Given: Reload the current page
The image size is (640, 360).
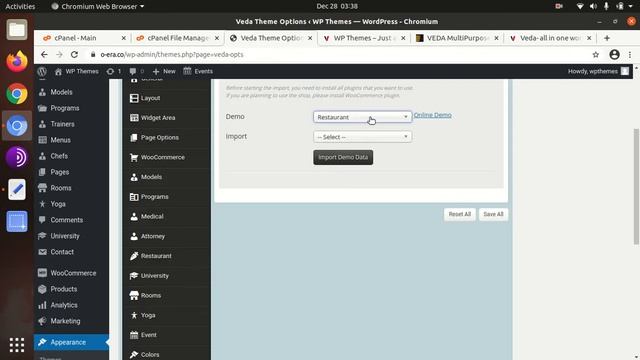Looking at the screenshot, I should point(74,55).
